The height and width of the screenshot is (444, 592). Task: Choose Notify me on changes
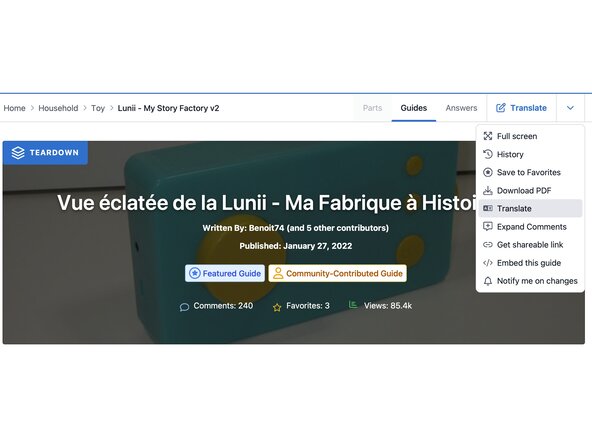[530, 281]
